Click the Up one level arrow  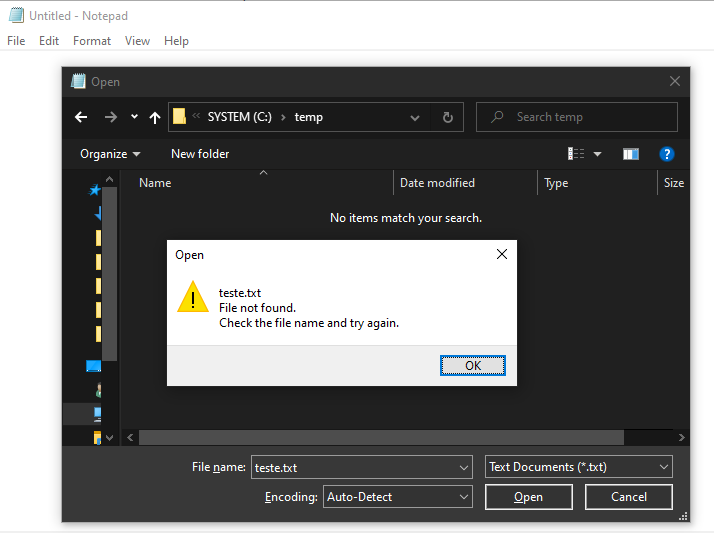(155, 117)
